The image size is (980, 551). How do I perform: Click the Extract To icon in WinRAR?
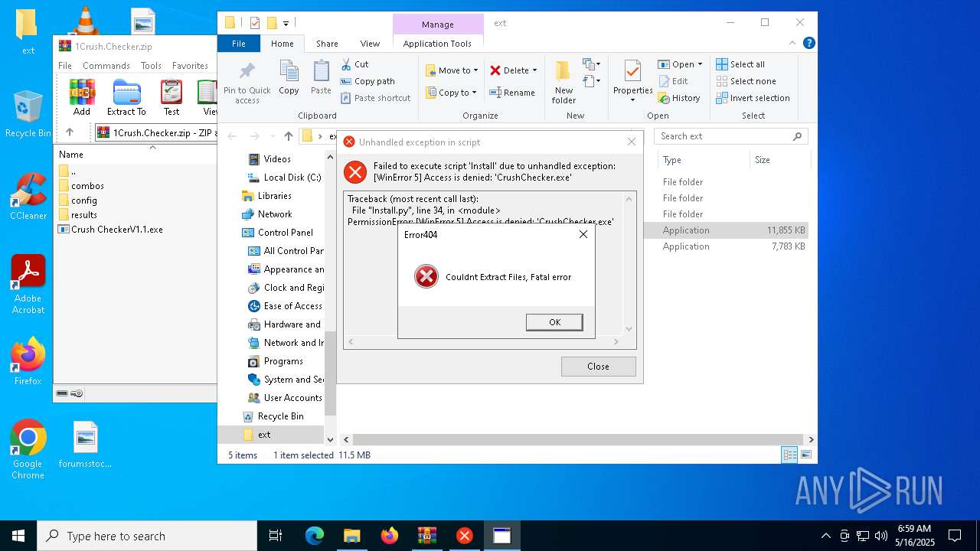[126, 93]
